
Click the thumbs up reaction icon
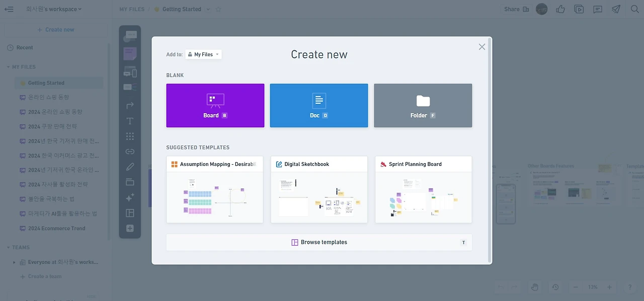[560, 9]
